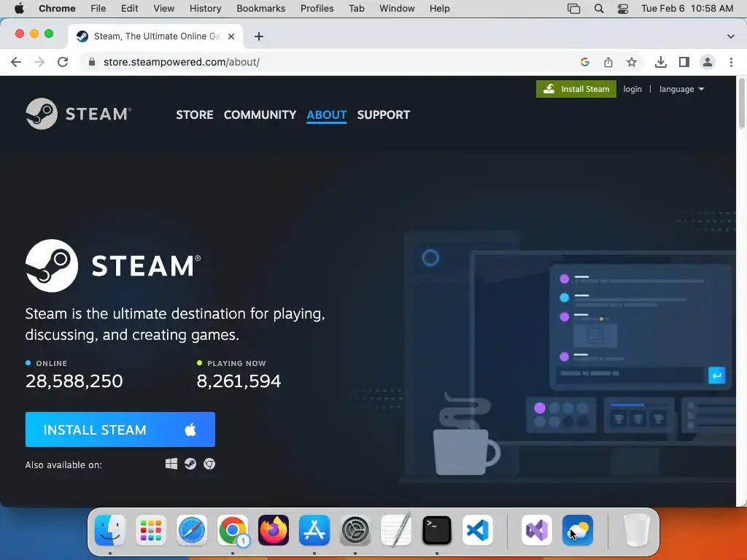Viewport: 747px width, 560px height.
Task: Click the login link
Action: (x=632, y=89)
